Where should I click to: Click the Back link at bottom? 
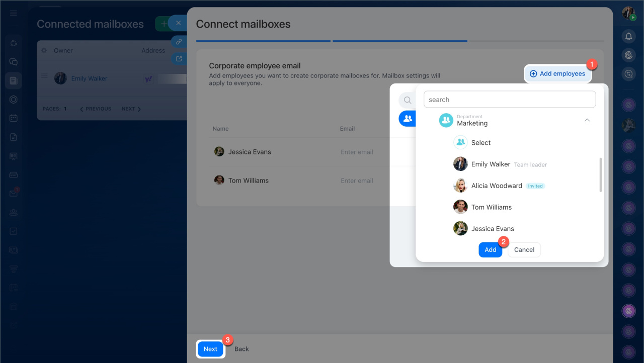pos(242,349)
